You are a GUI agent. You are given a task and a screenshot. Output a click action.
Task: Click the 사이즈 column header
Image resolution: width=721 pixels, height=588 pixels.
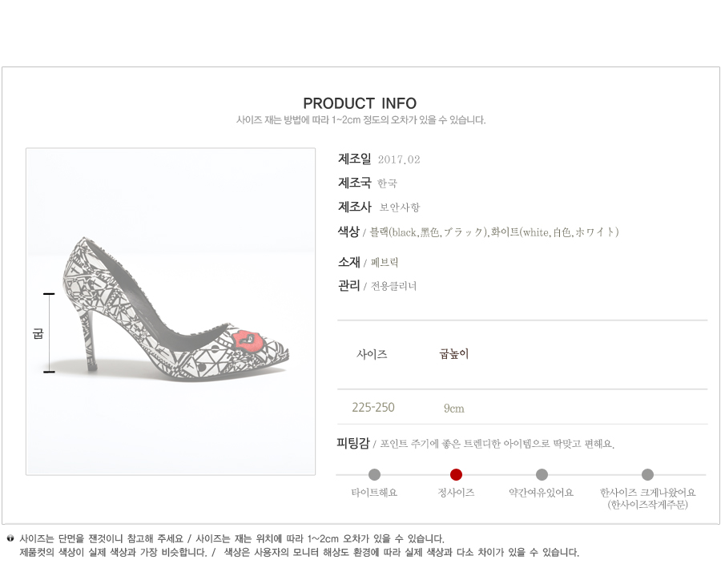coord(372,354)
